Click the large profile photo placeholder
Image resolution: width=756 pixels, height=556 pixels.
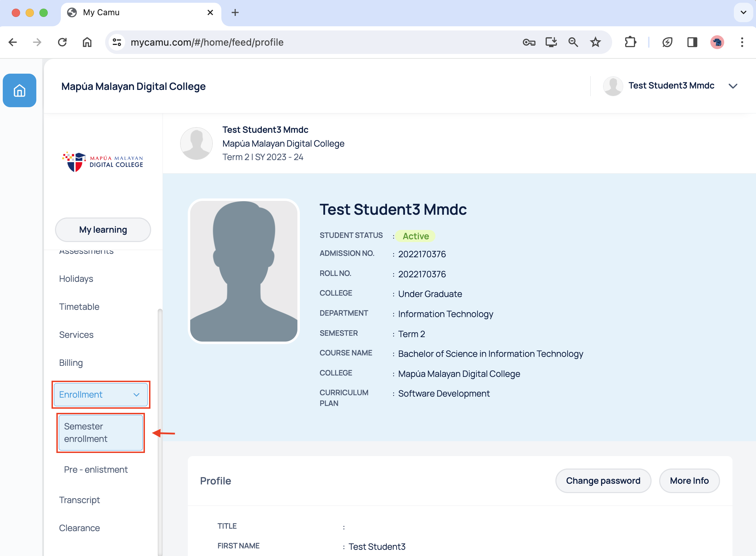tap(244, 271)
